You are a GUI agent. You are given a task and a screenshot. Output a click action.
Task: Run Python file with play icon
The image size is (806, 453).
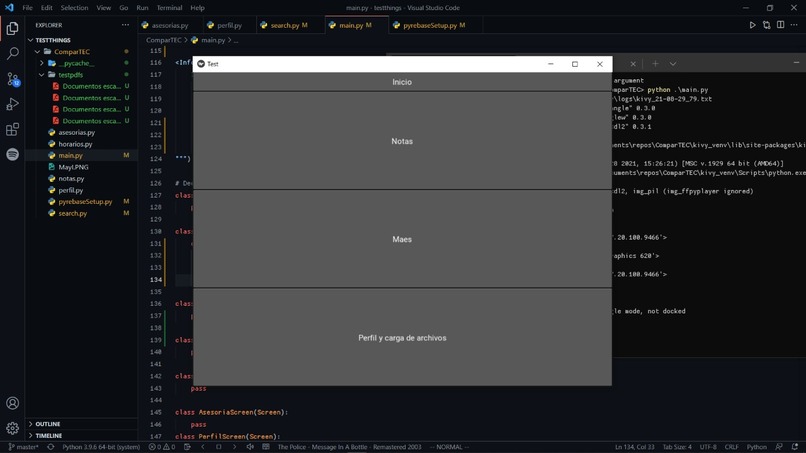(752, 25)
